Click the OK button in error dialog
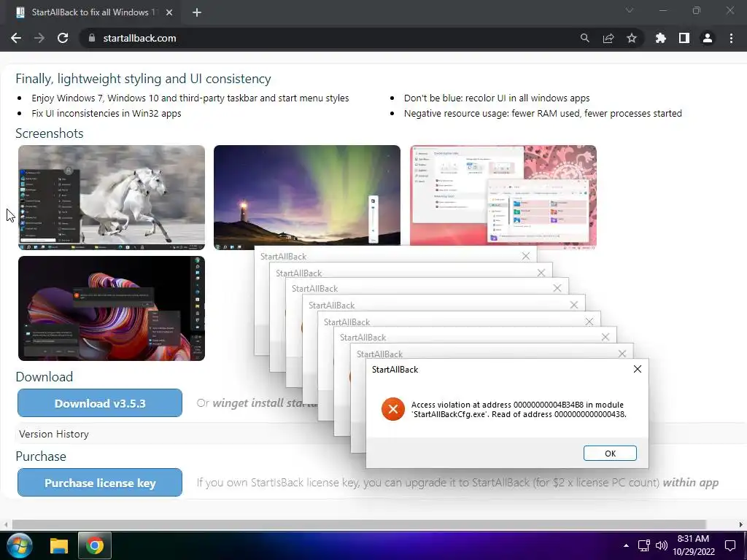The width and height of the screenshot is (747, 560). tap(610, 454)
